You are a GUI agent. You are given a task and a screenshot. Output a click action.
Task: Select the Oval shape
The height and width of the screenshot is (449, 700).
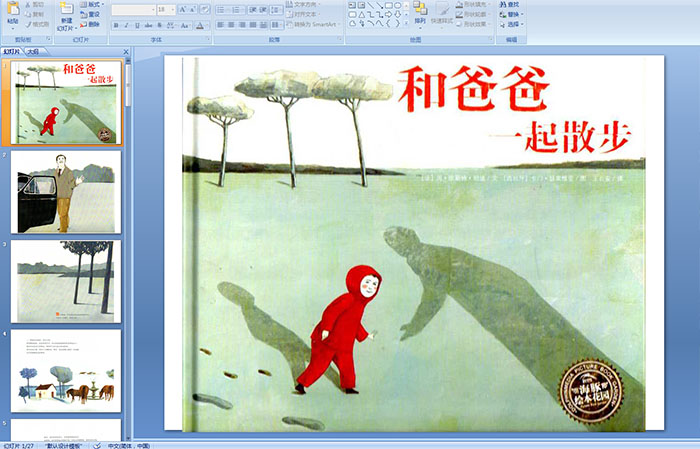point(397,5)
